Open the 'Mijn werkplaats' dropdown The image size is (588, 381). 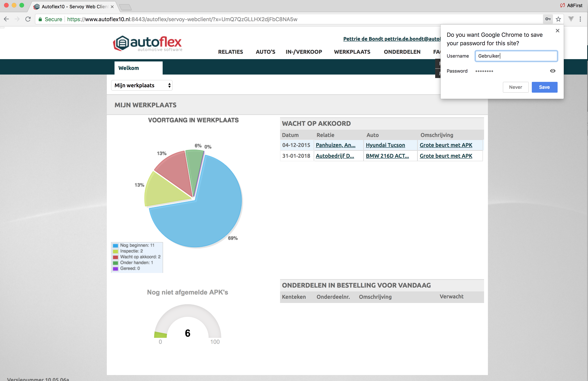click(x=142, y=86)
